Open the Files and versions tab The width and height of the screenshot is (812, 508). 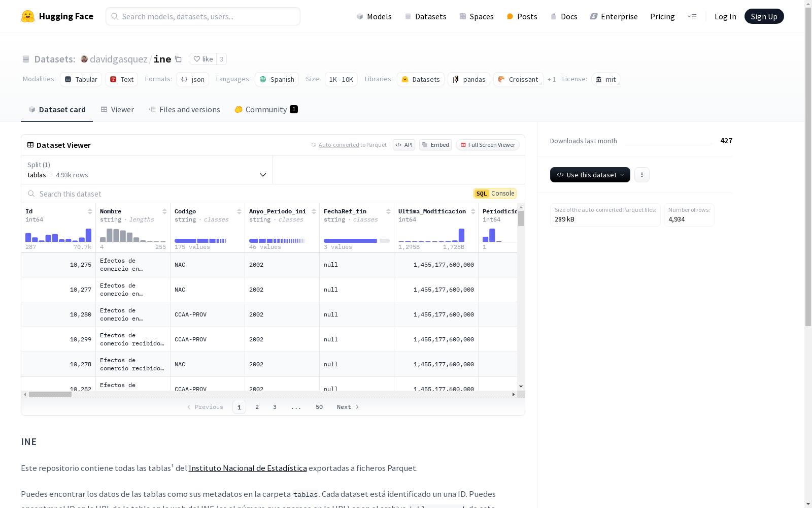(x=184, y=110)
